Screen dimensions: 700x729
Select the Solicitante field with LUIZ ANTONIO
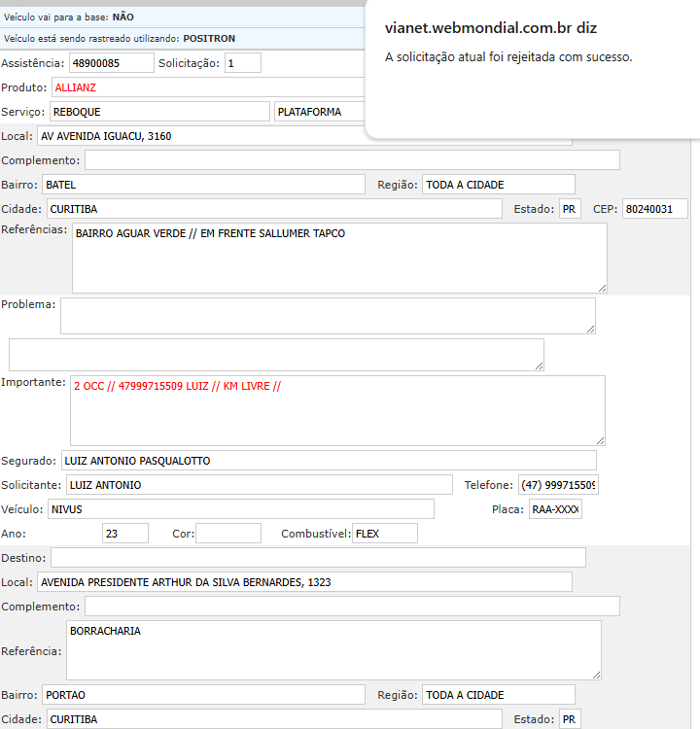[259, 485]
